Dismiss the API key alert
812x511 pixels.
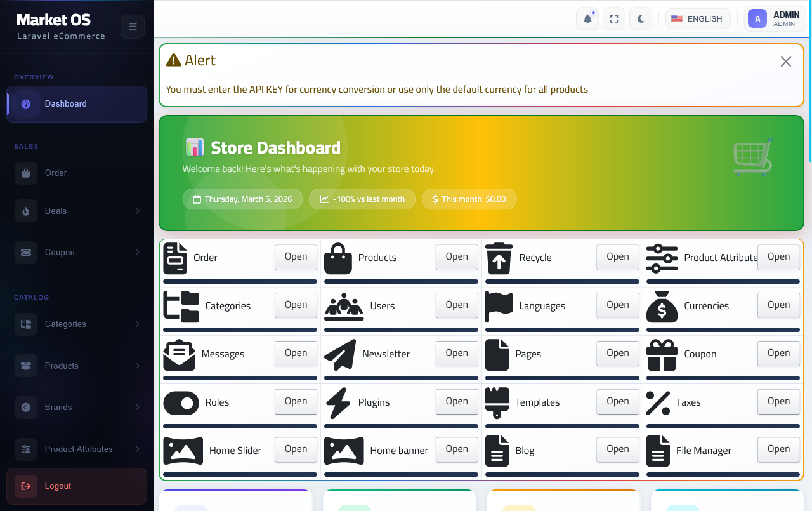click(x=785, y=62)
